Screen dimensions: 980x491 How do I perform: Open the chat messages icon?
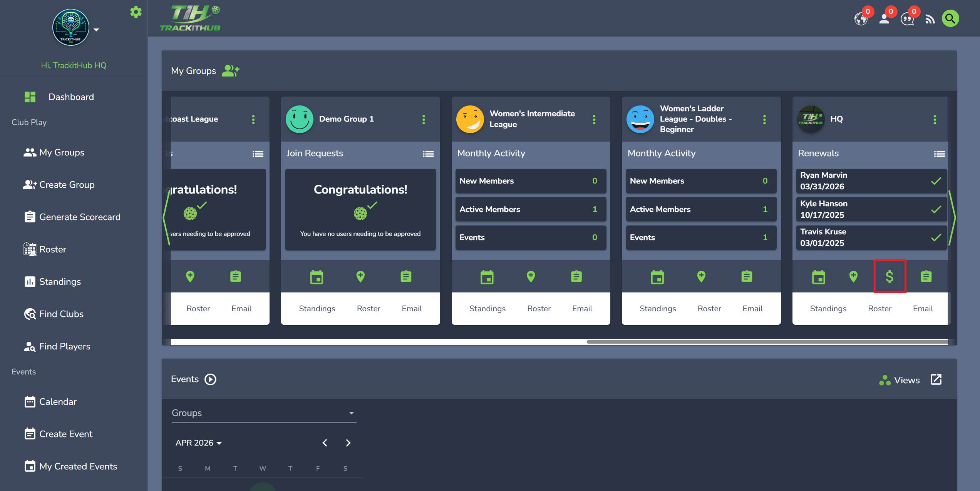click(x=908, y=19)
